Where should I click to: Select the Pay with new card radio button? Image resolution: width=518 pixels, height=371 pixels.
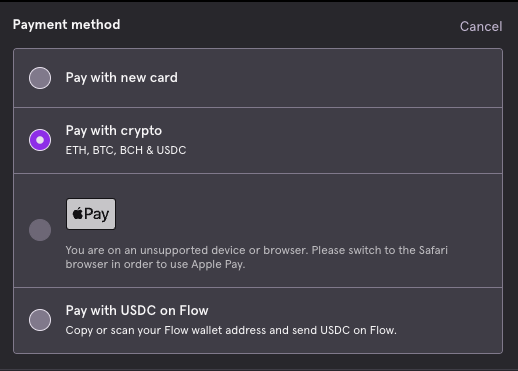(40, 78)
